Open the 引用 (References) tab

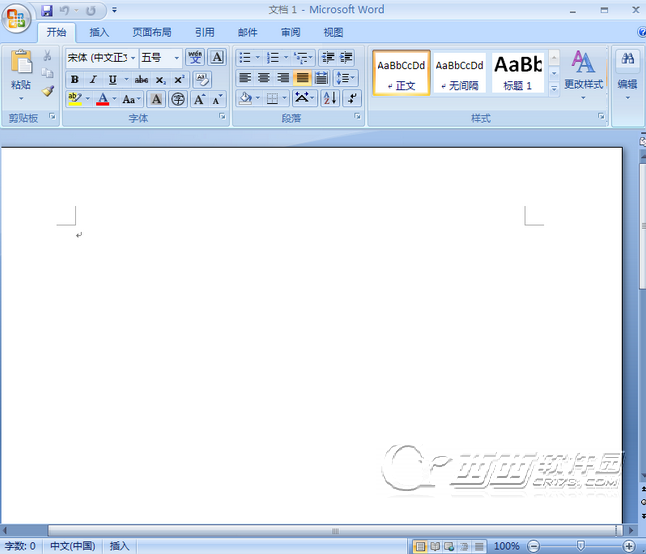[x=204, y=33]
